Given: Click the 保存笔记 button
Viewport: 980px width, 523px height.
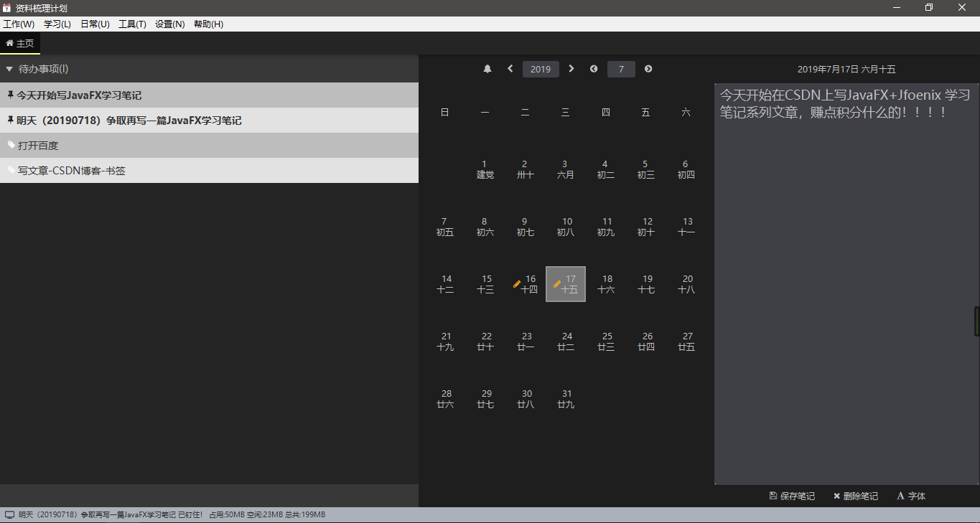Looking at the screenshot, I should coord(792,496).
